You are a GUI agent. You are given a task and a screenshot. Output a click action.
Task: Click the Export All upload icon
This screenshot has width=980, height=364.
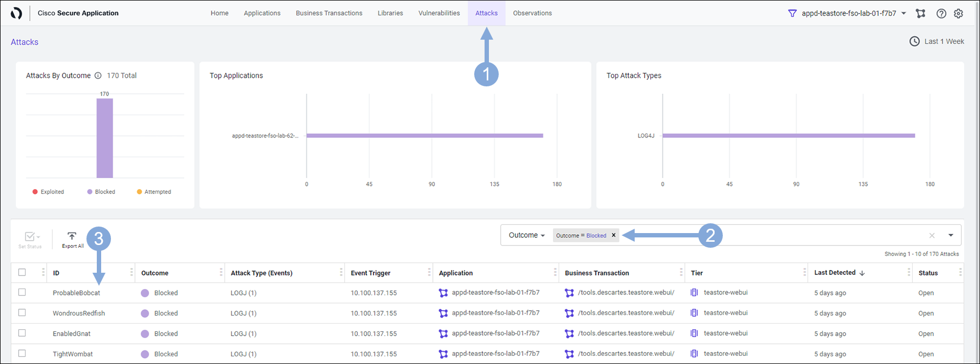[72, 236]
